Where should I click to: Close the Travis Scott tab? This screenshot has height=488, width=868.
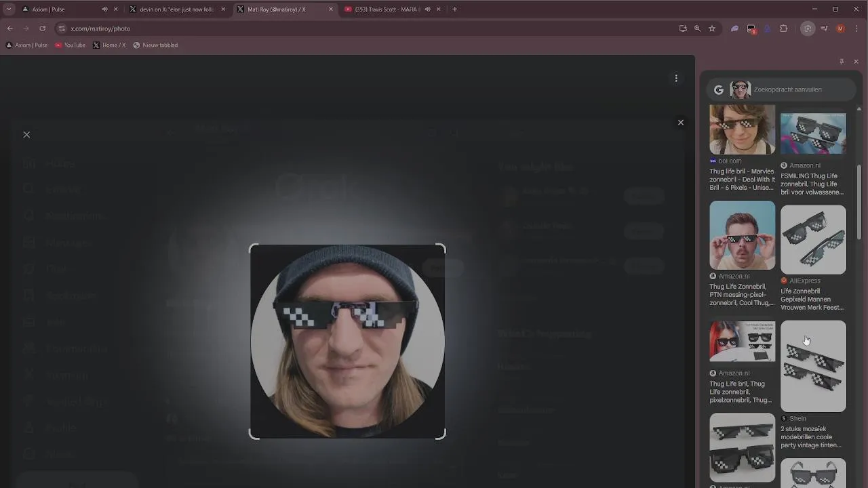click(438, 9)
